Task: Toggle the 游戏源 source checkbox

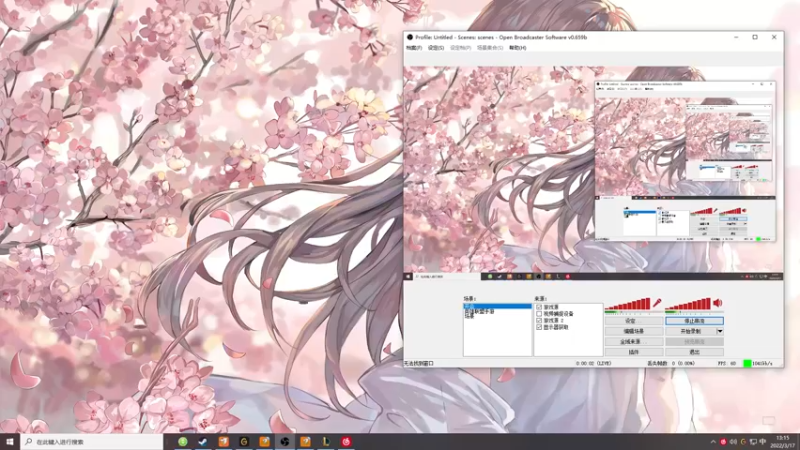Action: (x=539, y=307)
